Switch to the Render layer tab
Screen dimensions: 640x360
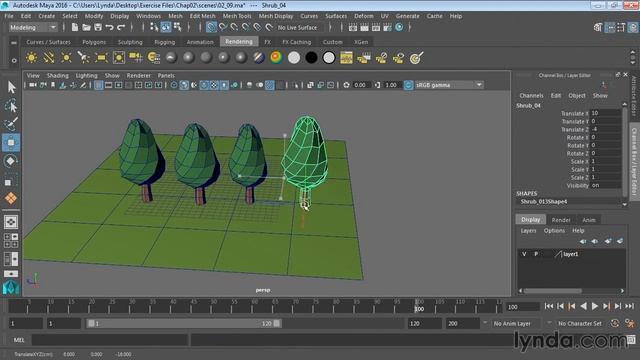pos(561,220)
